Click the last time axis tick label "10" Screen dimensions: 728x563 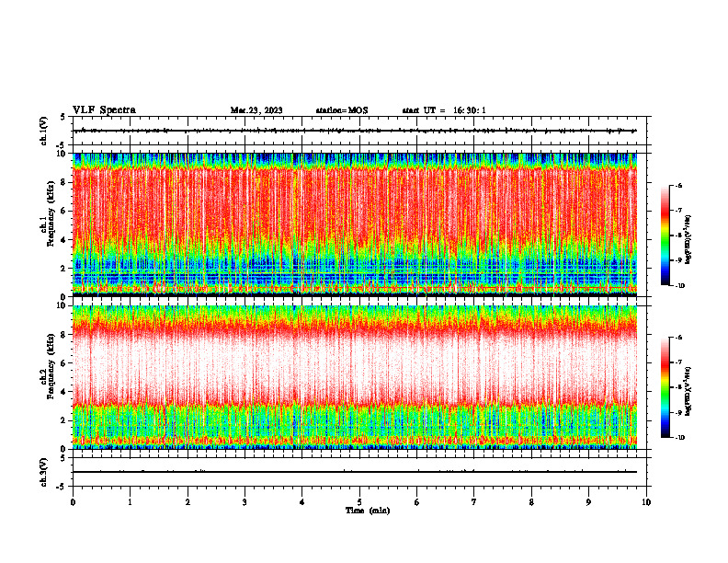[646, 502]
